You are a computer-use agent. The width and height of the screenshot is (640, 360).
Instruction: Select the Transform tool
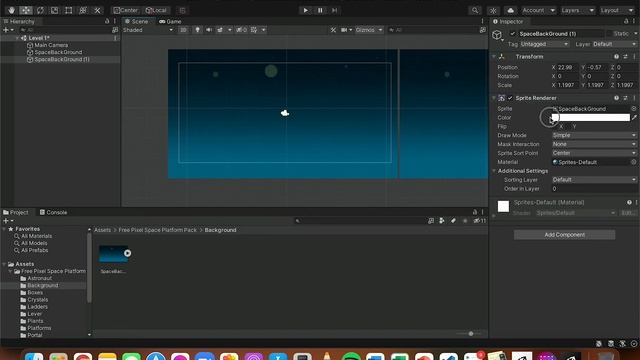point(83,10)
